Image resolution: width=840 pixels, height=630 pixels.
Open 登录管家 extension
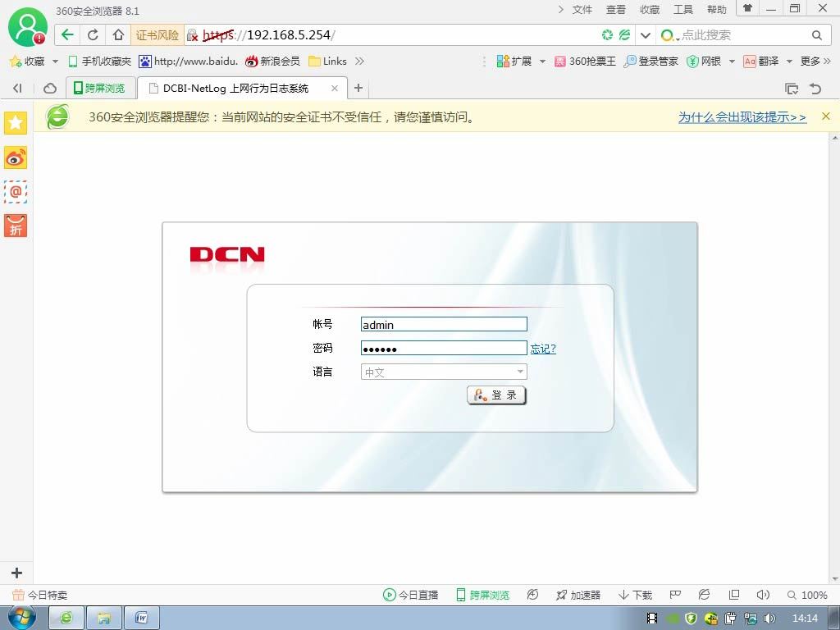point(651,61)
